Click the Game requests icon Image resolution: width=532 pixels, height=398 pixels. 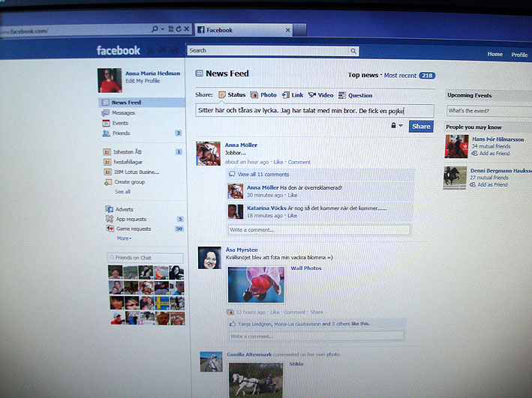point(110,229)
